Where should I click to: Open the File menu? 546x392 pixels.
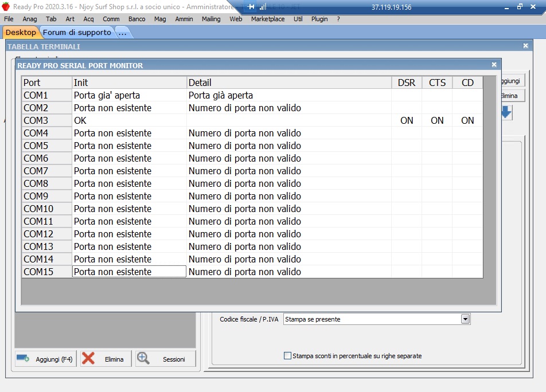(x=9, y=19)
